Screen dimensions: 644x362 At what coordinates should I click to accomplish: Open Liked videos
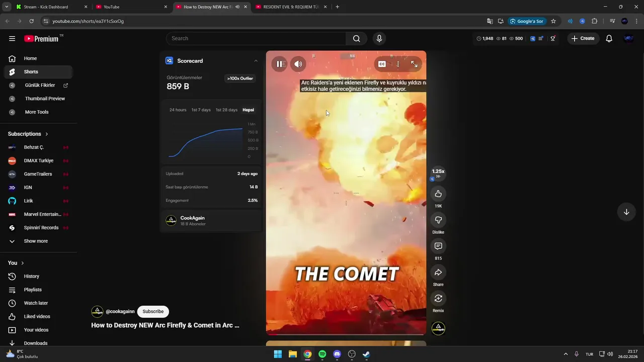[x=38, y=316]
